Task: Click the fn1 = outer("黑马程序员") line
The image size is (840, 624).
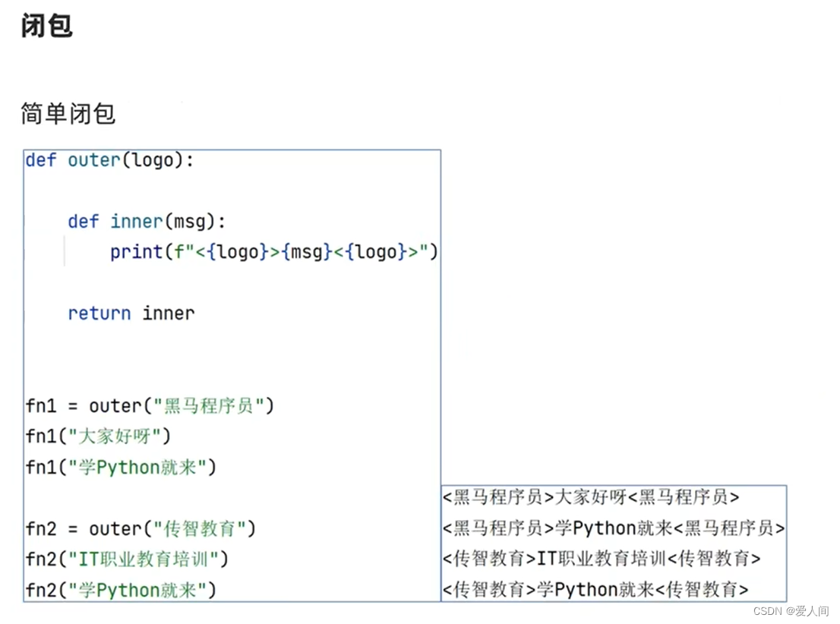Action: click(x=148, y=405)
